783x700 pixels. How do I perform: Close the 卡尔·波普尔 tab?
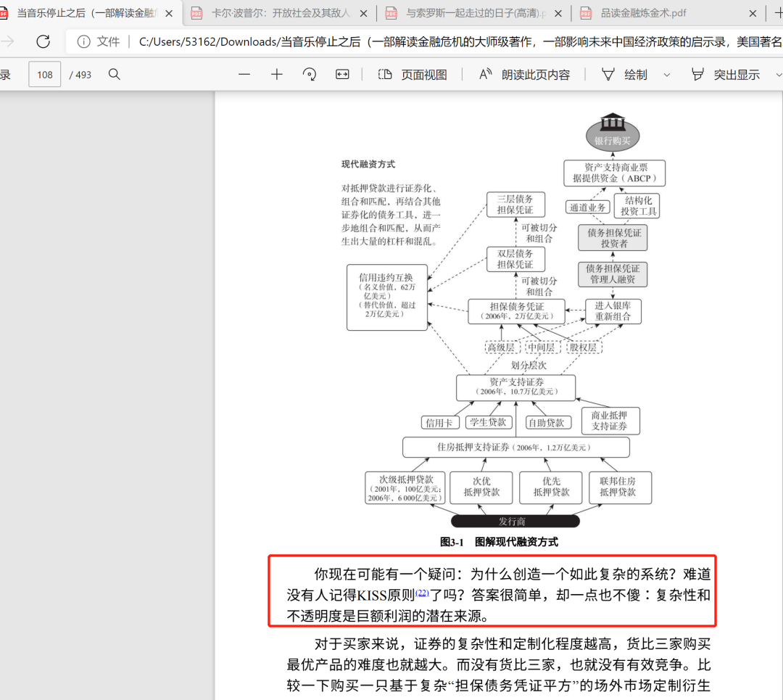pyautogui.click(x=364, y=14)
